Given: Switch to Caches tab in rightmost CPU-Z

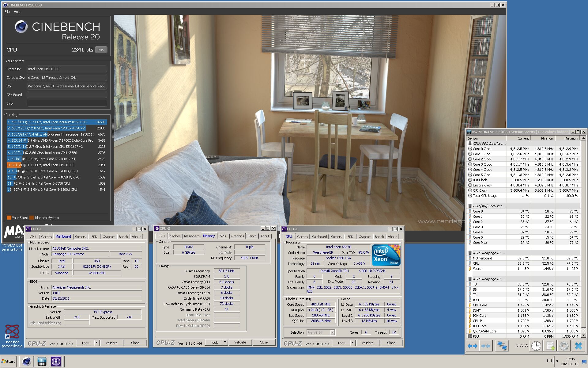Looking at the screenshot, I should (x=302, y=237).
